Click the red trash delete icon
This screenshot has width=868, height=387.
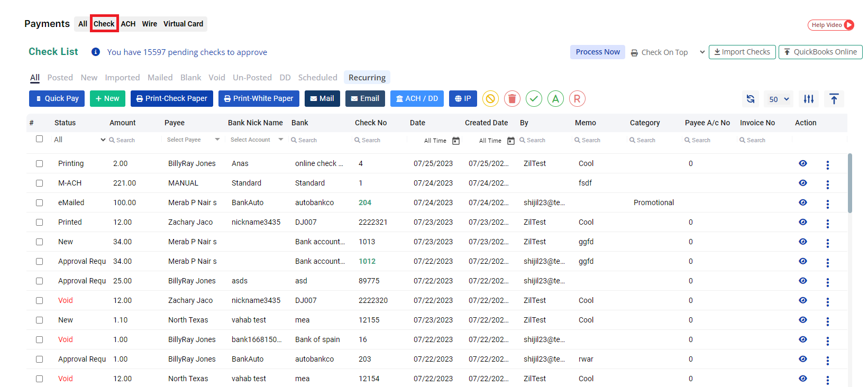point(512,99)
